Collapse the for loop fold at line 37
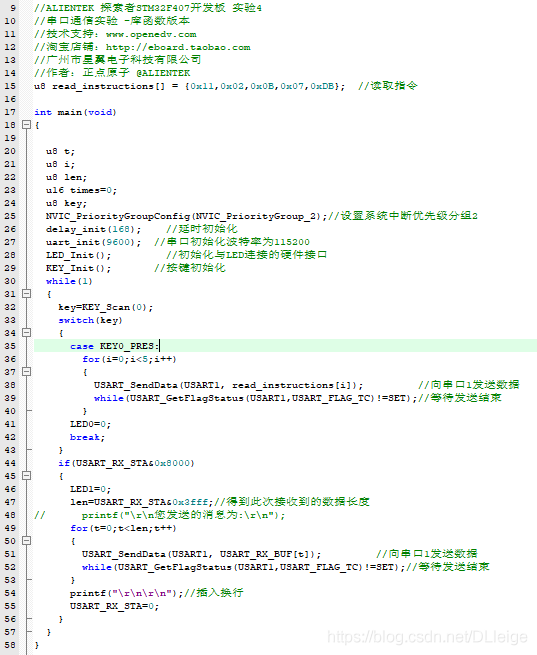The image size is (537, 655). click(26, 371)
